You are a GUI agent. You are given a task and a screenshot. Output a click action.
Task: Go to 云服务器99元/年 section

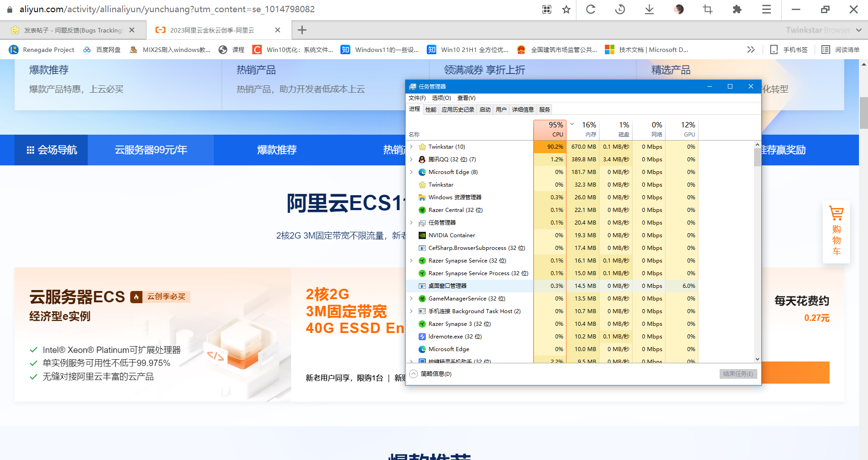pyautogui.click(x=151, y=150)
